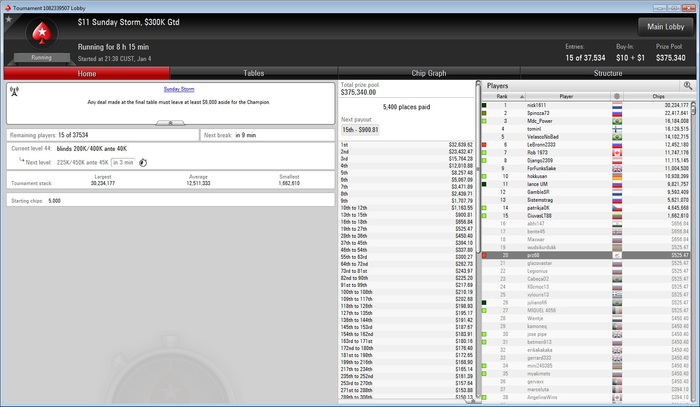
Task: Click the favorite star icon in header
Action: tap(8, 19)
